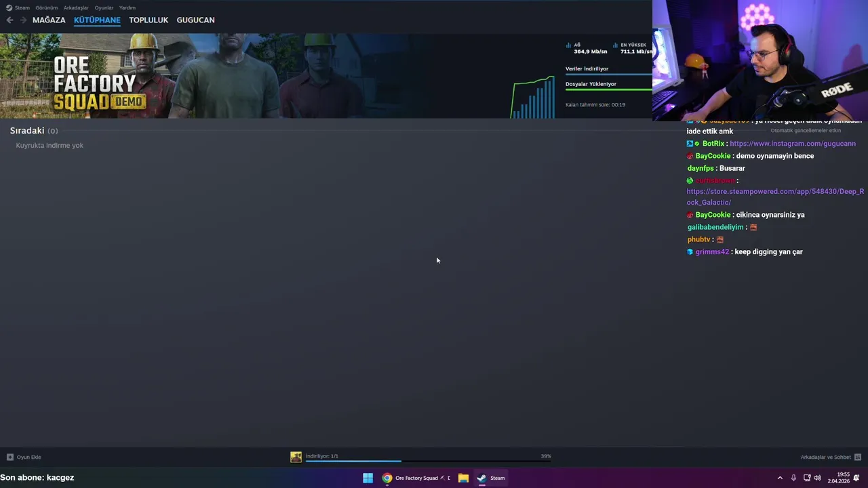Open the Görünüm menu
The image size is (868, 488).
click(x=46, y=7)
